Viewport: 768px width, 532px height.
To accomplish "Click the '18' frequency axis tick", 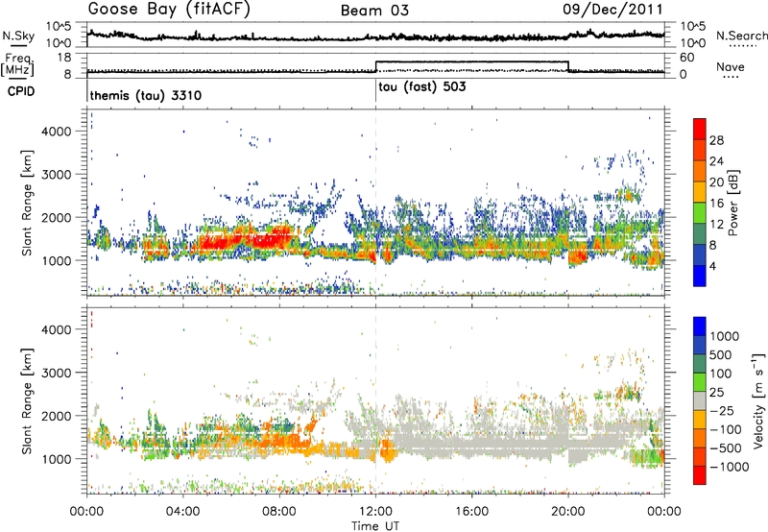I will coord(64,58).
